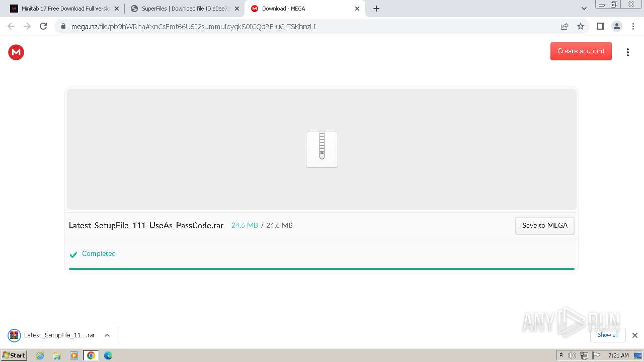Image resolution: width=644 pixels, height=362 pixels.
Task: Open the Chrome three-dot menu
Action: [633, 26]
